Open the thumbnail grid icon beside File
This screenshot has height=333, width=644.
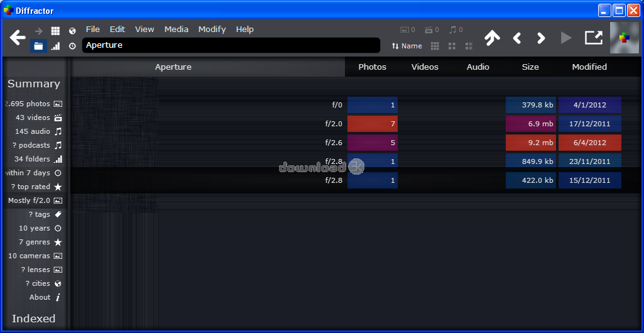[55, 31]
